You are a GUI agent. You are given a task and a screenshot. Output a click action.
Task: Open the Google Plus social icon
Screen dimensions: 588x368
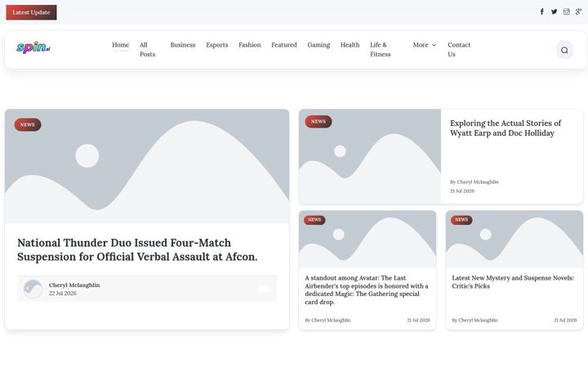(x=579, y=11)
